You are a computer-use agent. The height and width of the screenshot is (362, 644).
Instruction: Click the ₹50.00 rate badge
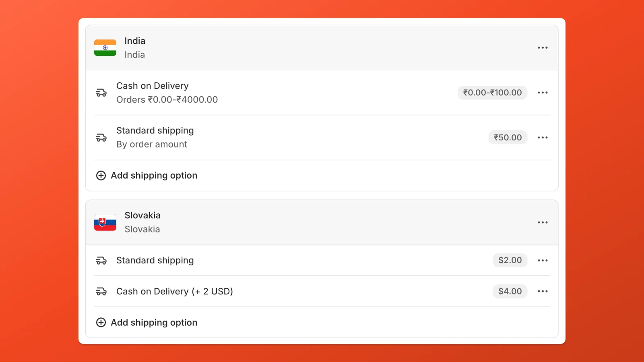click(x=508, y=137)
